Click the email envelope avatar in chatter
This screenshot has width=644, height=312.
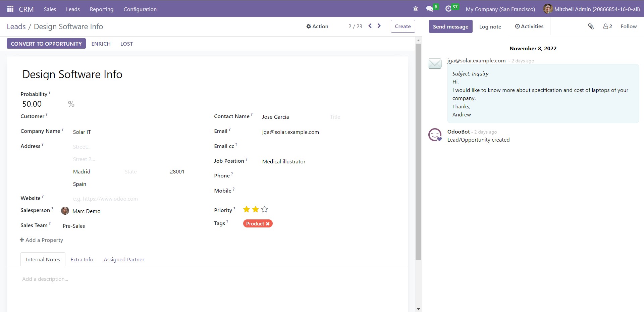435,63
